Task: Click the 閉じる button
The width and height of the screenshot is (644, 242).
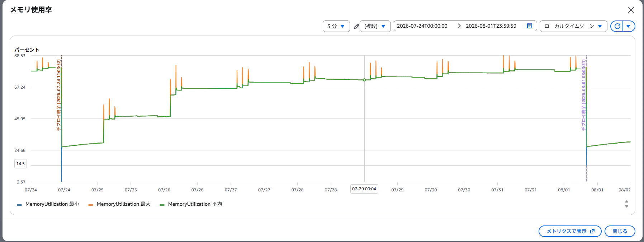Action: (620, 231)
